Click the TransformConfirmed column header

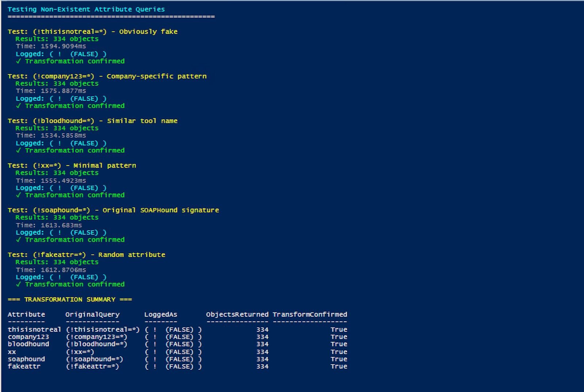(x=310, y=315)
